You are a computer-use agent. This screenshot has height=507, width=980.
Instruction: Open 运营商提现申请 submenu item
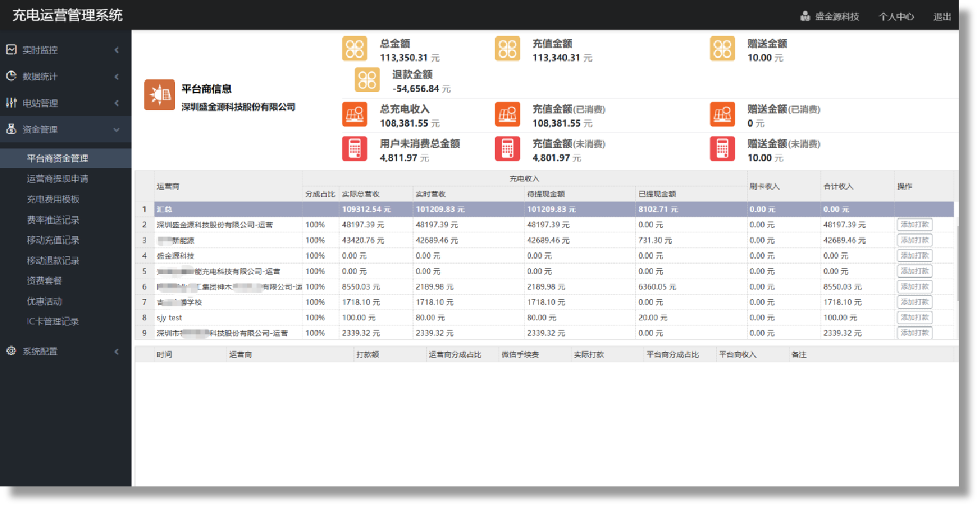pos(57,179)
